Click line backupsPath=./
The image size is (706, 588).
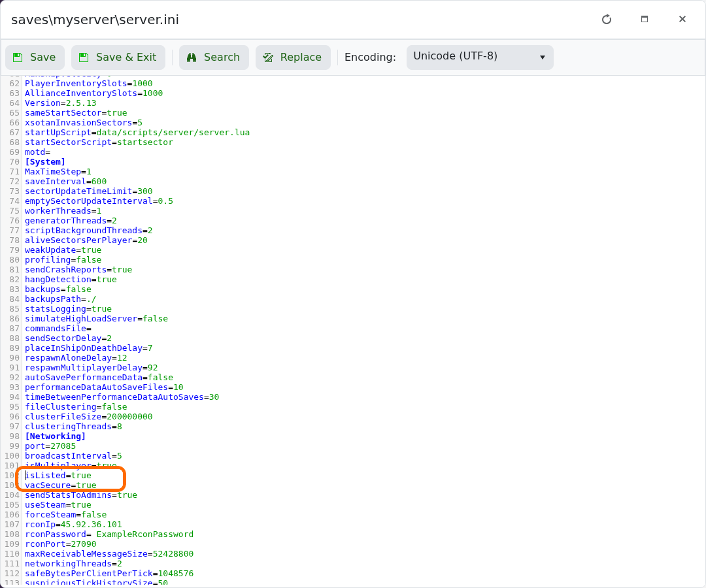pos(60,299)
